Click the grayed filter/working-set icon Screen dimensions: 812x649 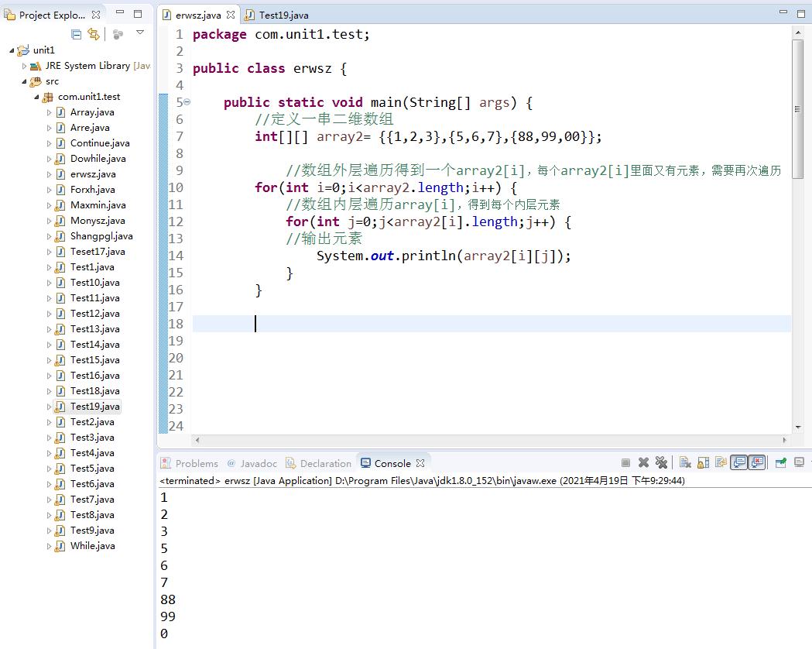(x=118, y=35)
